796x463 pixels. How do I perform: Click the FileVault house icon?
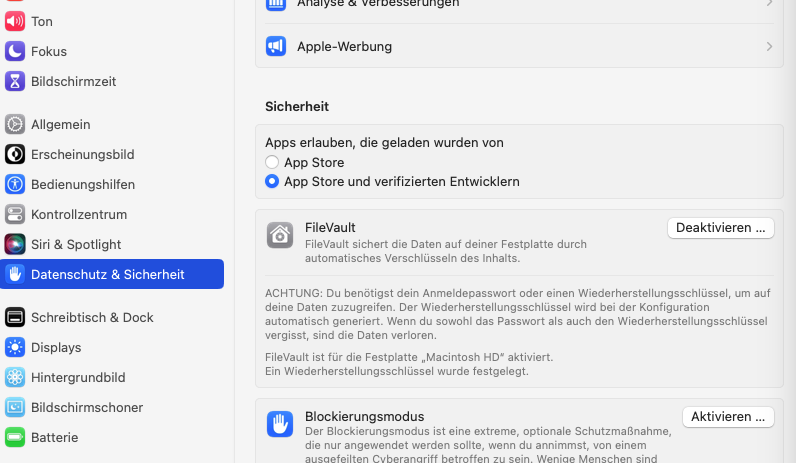(280, 235)
